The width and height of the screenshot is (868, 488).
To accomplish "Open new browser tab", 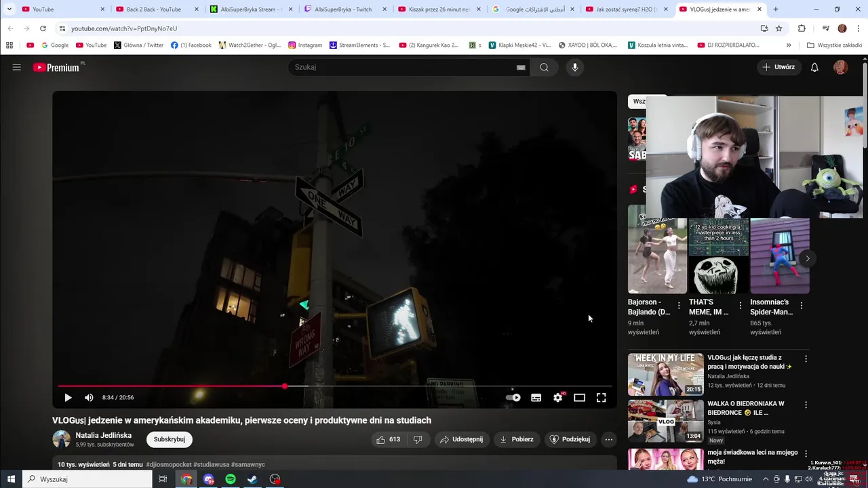I will [x=776, y=9].
